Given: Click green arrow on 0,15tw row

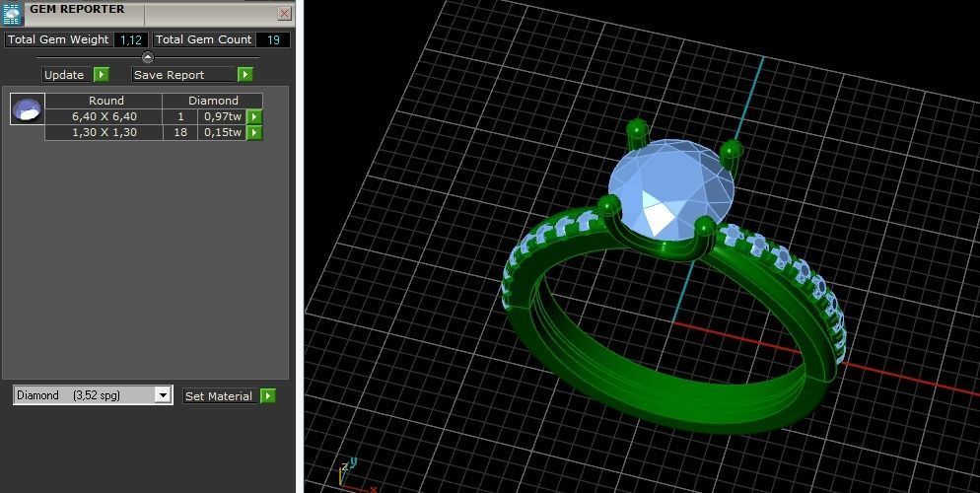Looking at the screenshot, I should coord(254,132).
